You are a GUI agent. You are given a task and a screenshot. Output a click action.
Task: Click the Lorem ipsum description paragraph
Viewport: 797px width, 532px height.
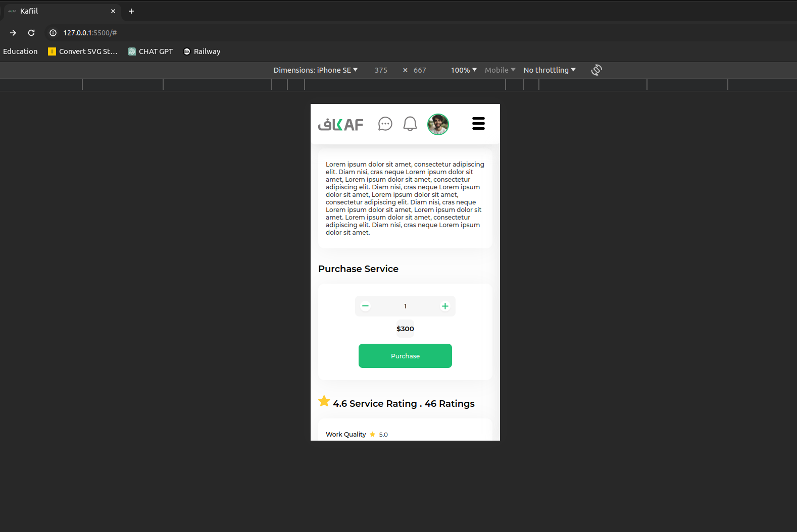pos(405,198)
